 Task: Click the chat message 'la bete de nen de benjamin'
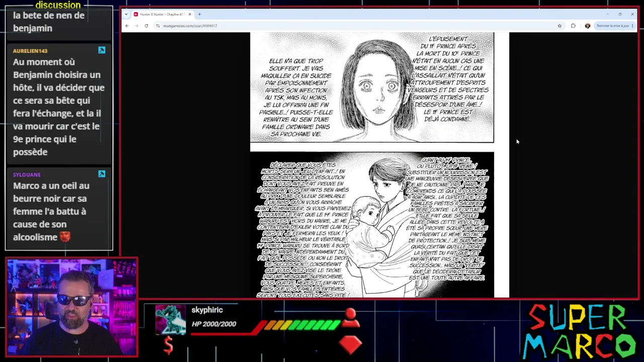coord(49,22)
